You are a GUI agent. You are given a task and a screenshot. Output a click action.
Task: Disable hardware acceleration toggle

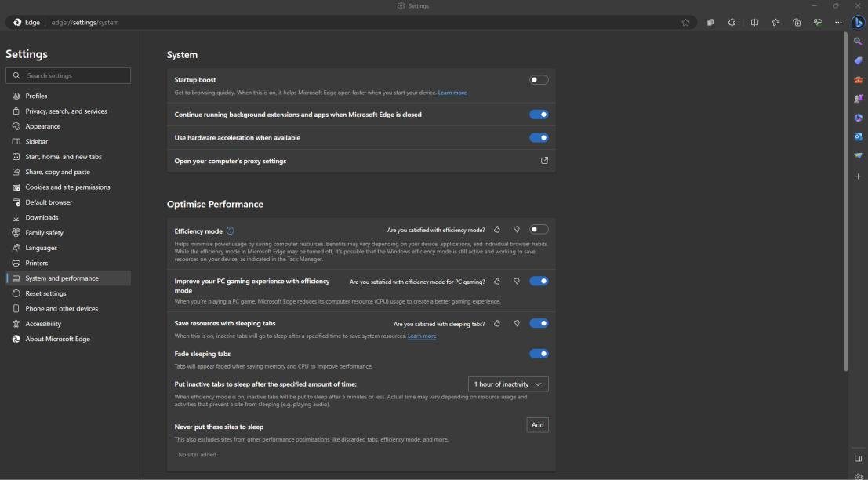coord(539,138)
